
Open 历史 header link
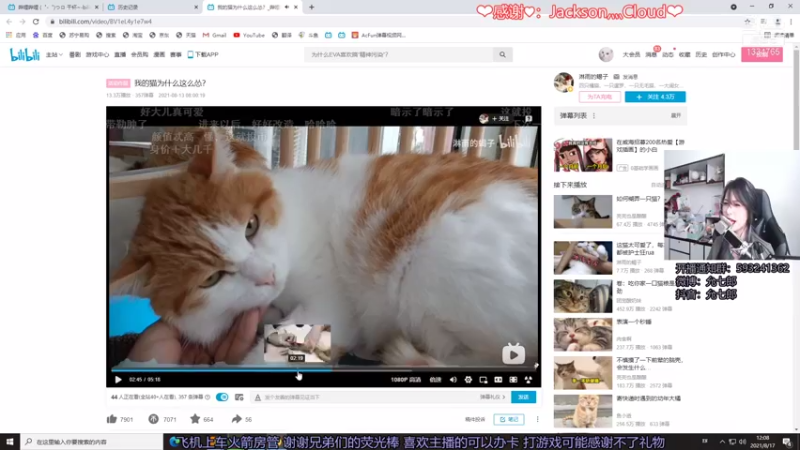(x=701, y=55)
